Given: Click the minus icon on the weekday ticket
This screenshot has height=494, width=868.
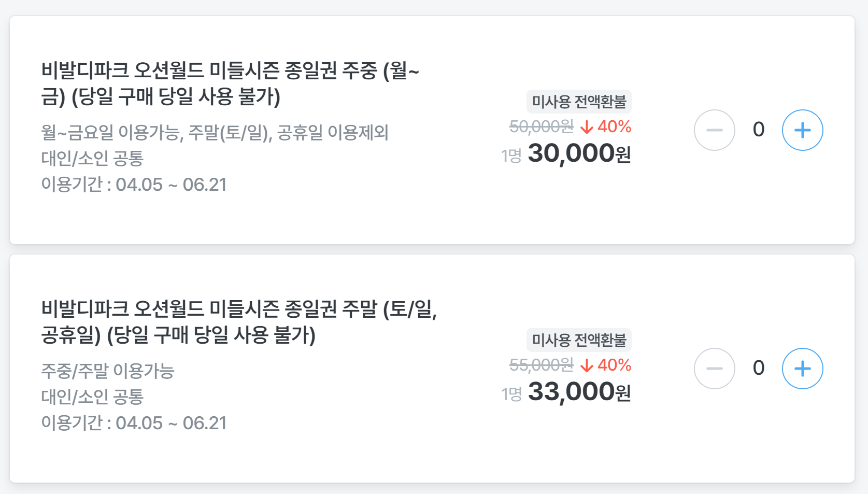Looking at the screenshot, I should 715,130.
